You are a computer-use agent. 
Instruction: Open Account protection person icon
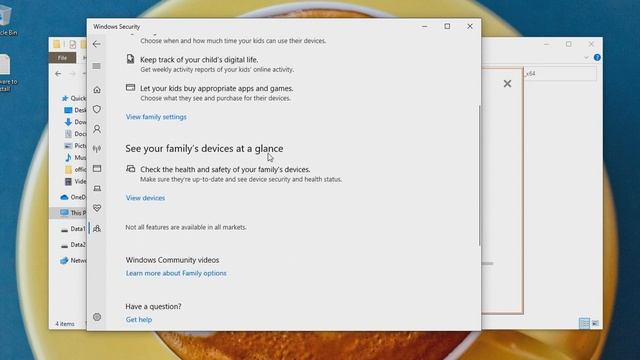[x=97, y=129]
